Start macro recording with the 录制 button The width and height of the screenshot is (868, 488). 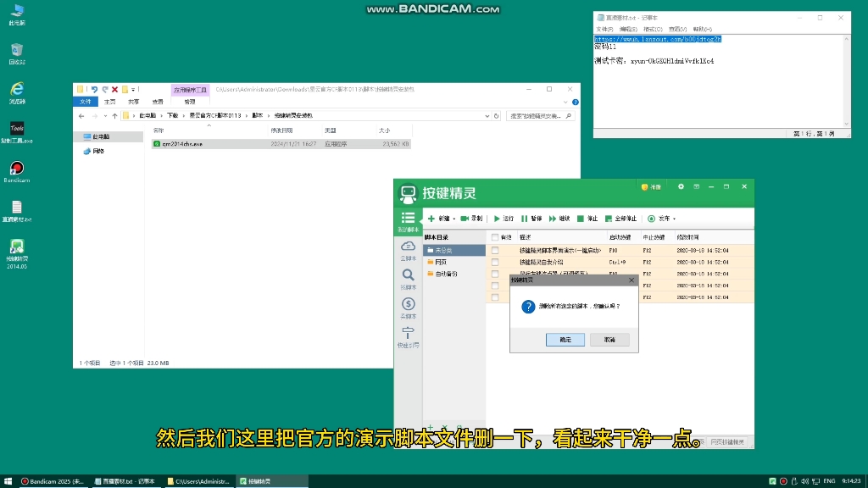469,218
